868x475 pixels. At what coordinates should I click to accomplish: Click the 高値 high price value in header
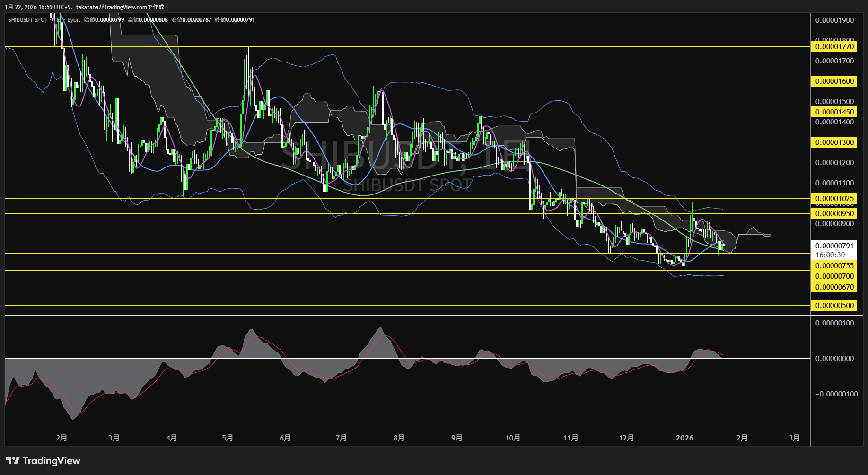click(153, 20)
